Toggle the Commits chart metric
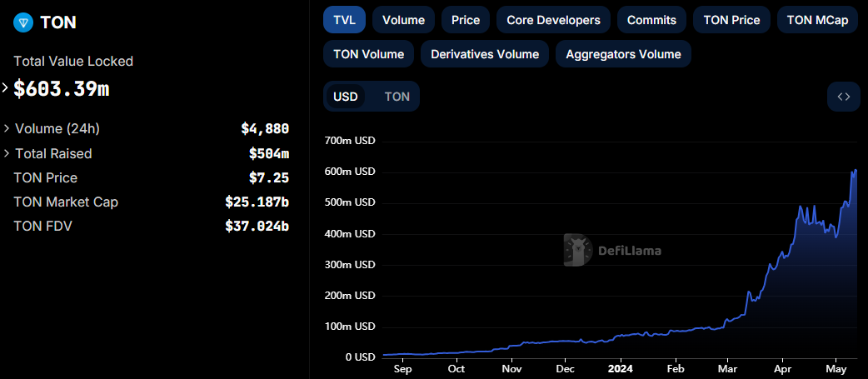 pos(651,20)
